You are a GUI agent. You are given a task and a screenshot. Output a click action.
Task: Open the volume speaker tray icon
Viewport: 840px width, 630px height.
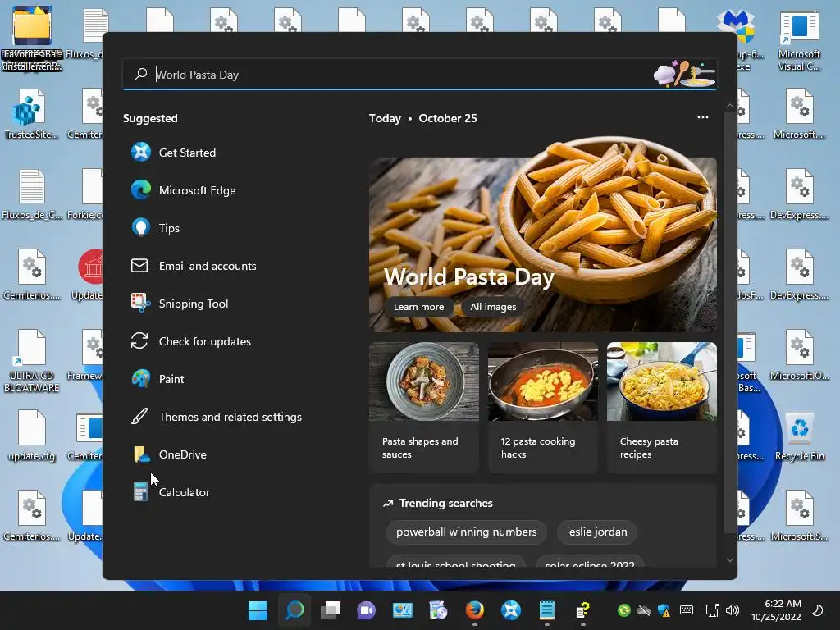[x=733, y=610]
